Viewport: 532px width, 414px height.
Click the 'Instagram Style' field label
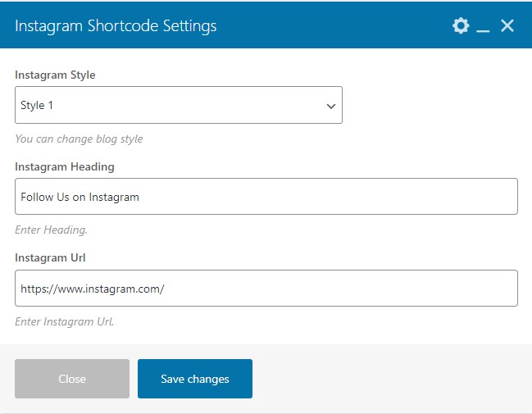click(55, 75)
